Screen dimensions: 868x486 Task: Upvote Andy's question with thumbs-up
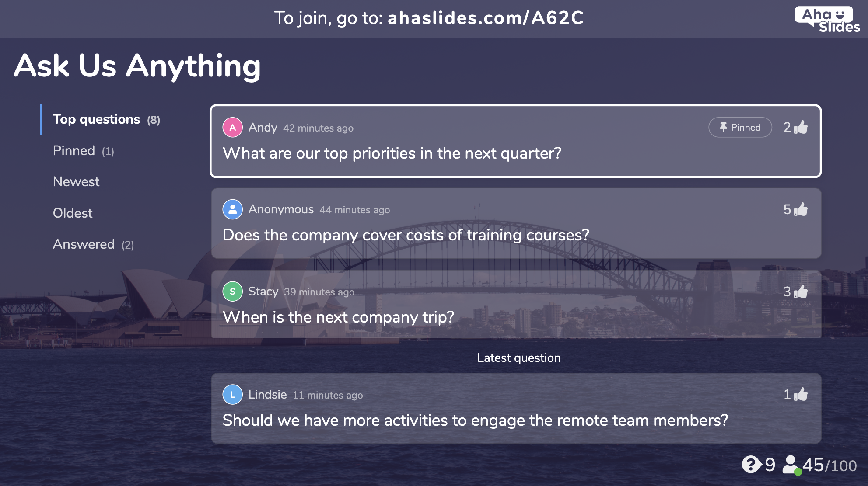[801, 127]
